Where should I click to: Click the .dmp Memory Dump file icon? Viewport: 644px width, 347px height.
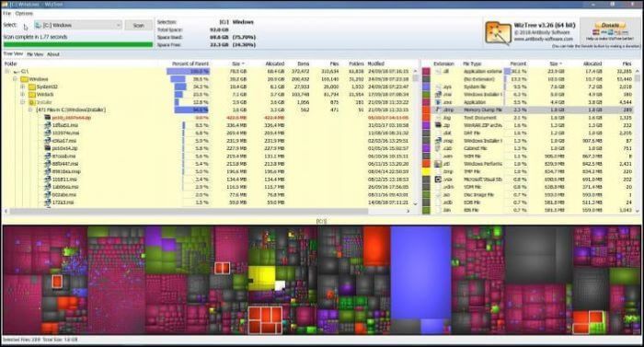tap(438, 110)
